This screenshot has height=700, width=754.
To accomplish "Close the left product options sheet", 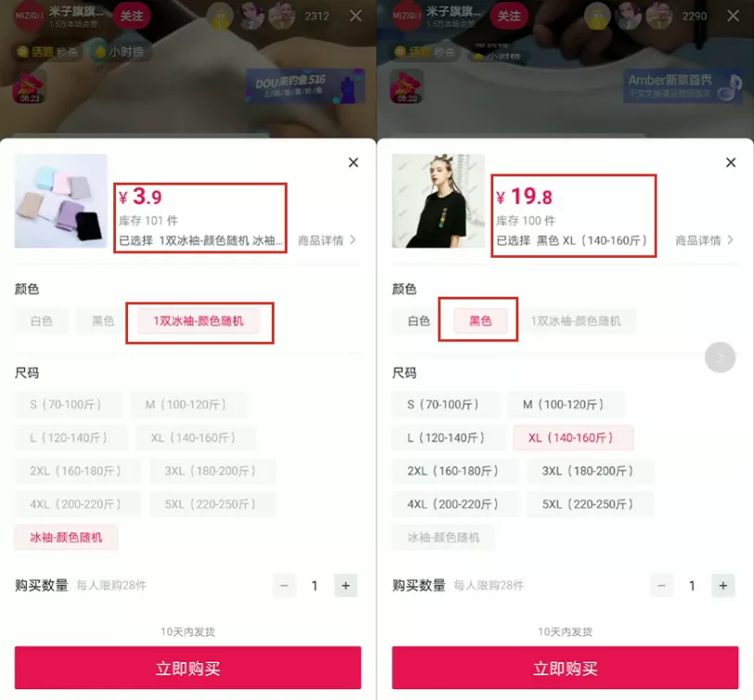I will [x=353, y=162].
